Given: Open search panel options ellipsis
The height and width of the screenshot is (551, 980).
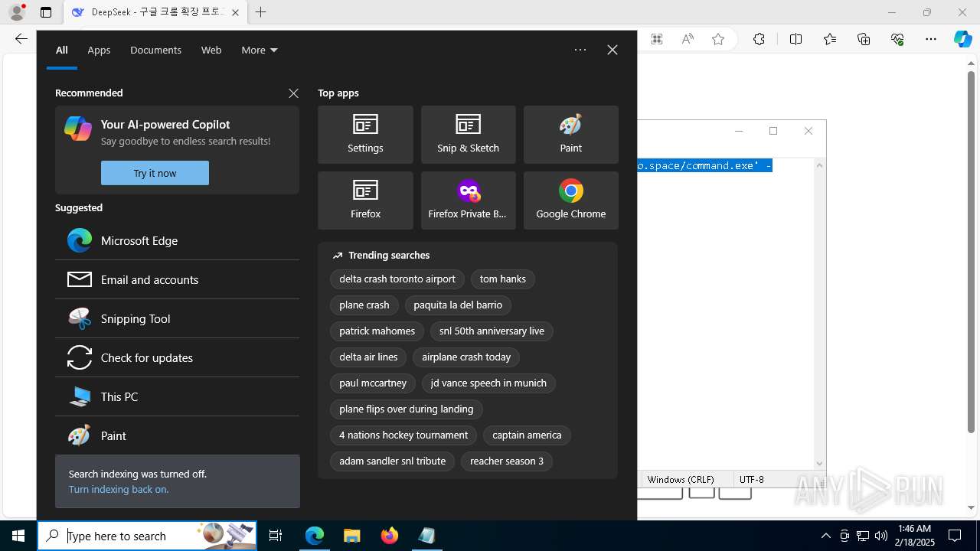Looking at the screenshot, I should [580, 50].
